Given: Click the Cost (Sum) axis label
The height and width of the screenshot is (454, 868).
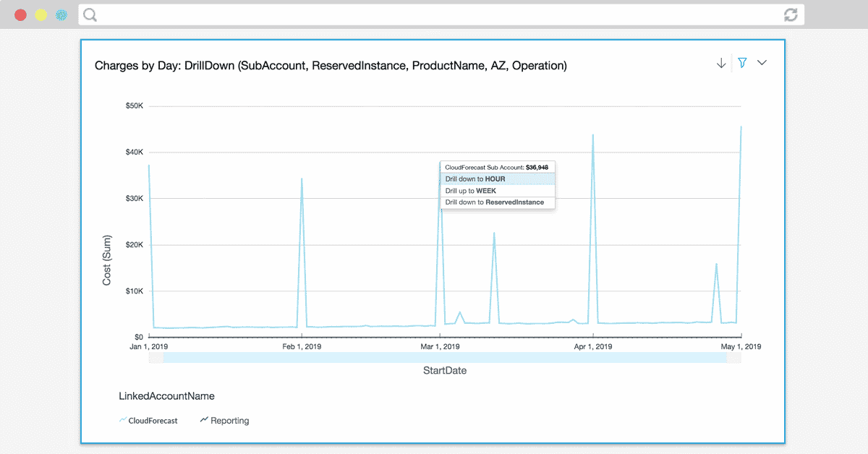Looking at the screenshot, I should click(x=107, y=260).
